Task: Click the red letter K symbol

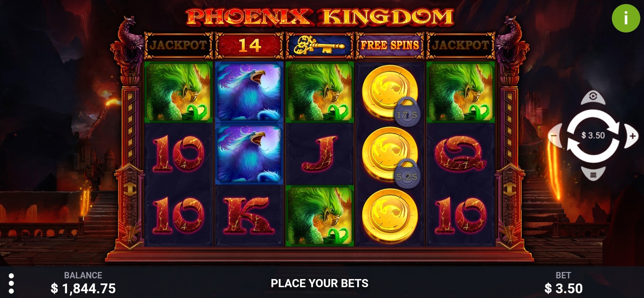Action: 249,216
